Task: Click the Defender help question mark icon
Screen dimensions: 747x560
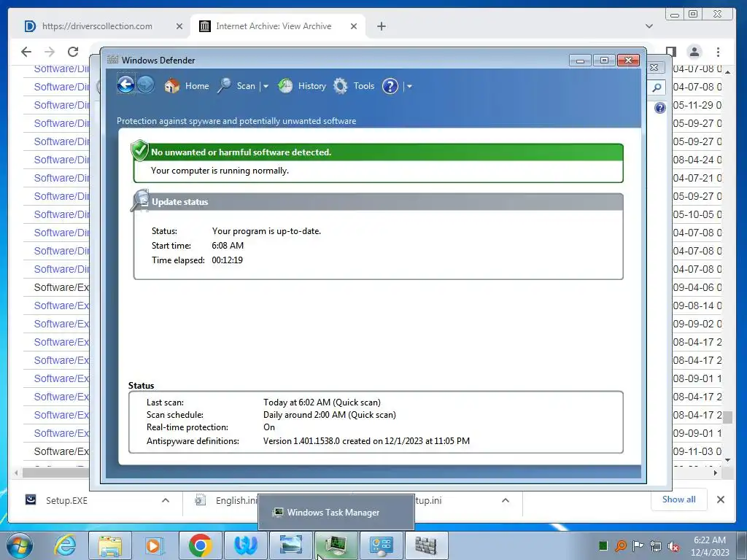Action: coord(390,86)
